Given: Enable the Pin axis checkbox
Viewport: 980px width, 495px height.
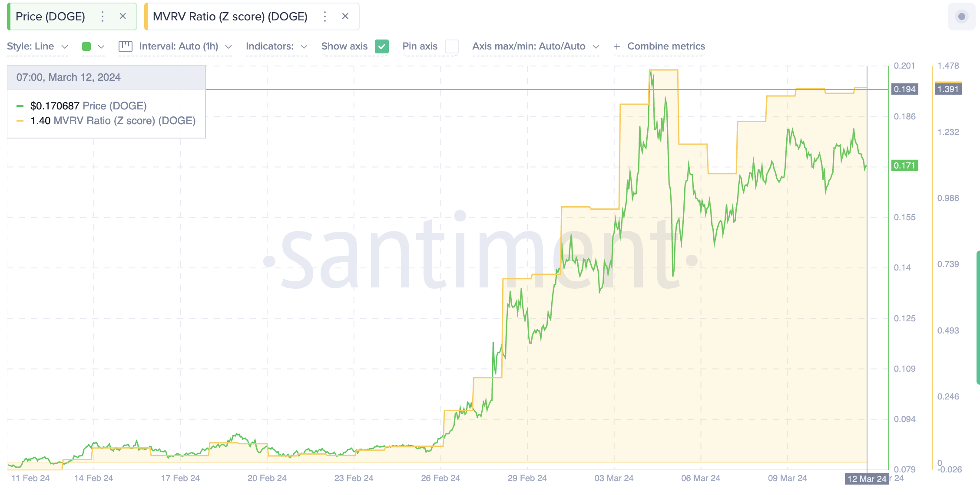Looking at the screenshot, I should pyautogui.click(x=452, y=46).
